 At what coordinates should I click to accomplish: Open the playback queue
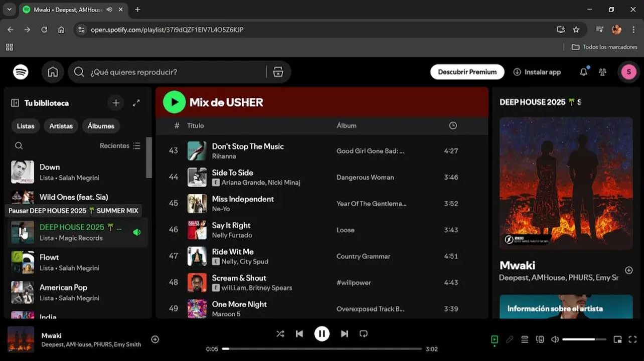[x=525, y=339]
